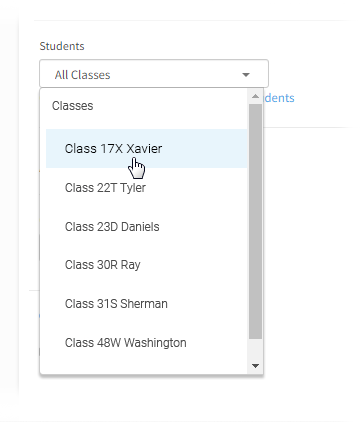Click the caret arrow in All Classes field
360x422 pixels.
click(246, 75)
